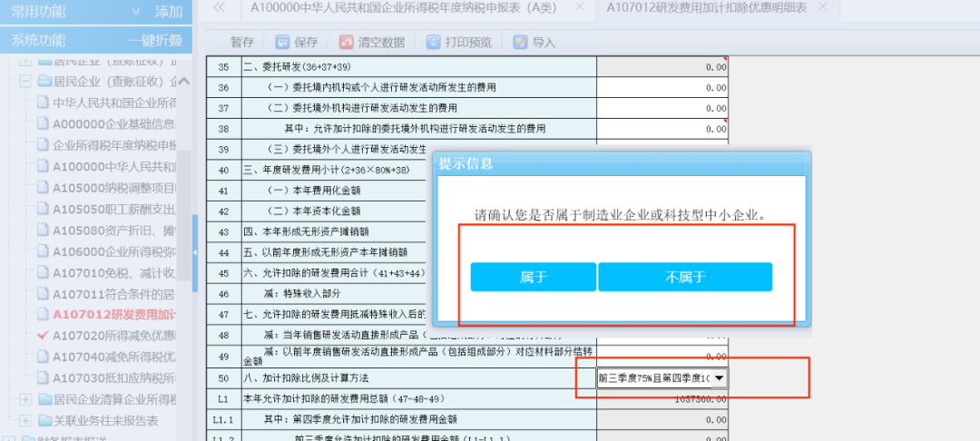Screen dimensions: 980x441
Task: Click the row 35 委托研发 total cell
Action: 662,67
